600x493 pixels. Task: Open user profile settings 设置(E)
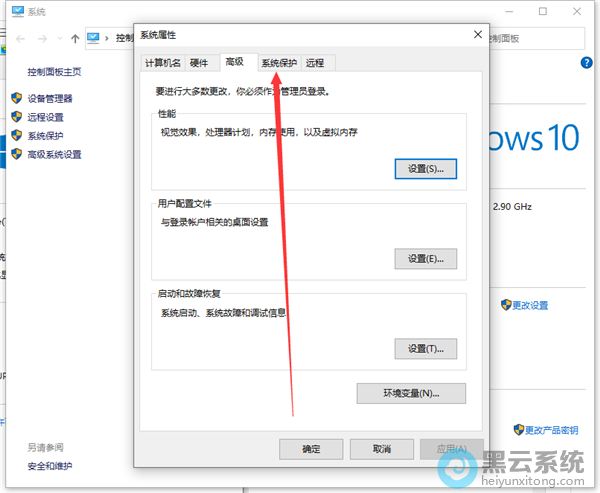pos(425,258)
